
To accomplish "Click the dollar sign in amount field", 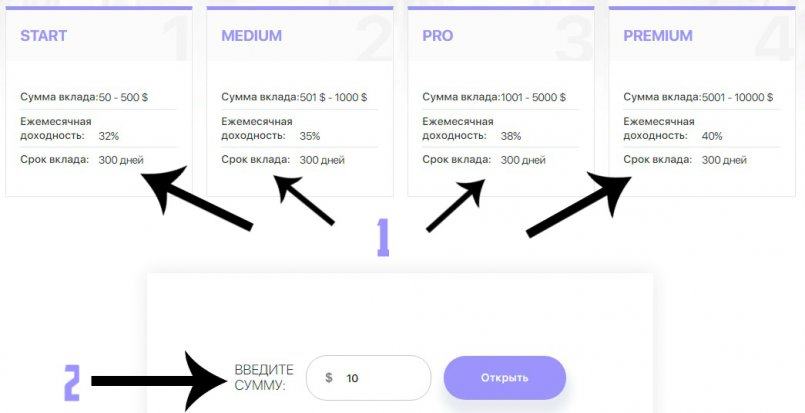I will (x=329, y=378).
